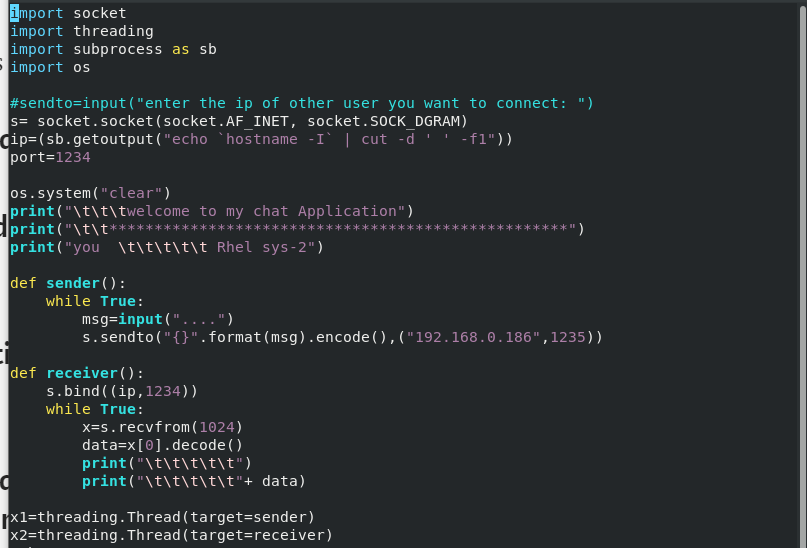The image size is (807, 548).
Task: Click the 'welcome to my chat Application' print line
Action: [212, 211]
